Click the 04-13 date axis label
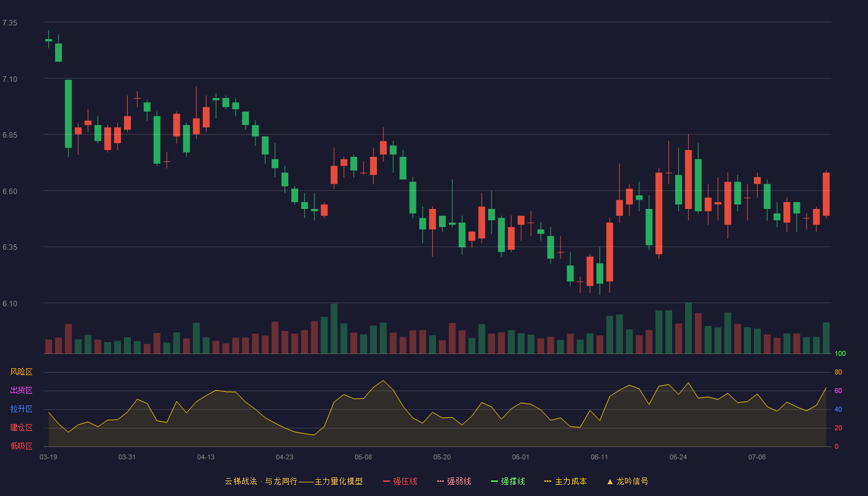 (206, 457)
